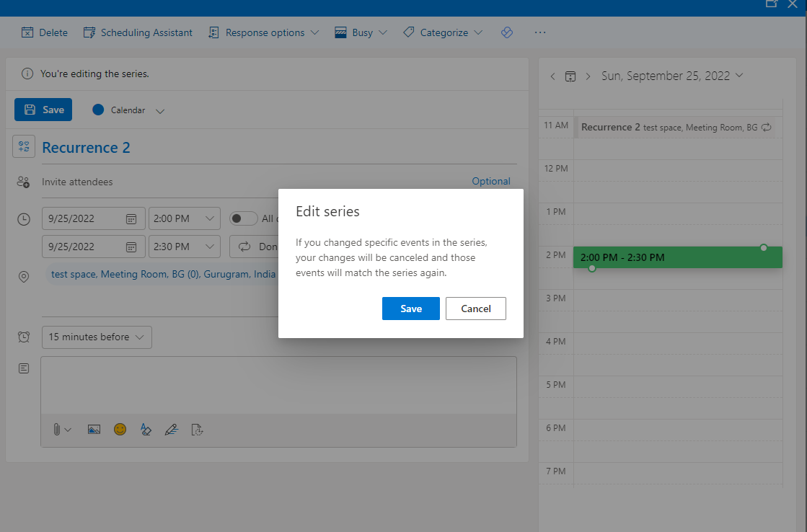This screenshot has width=807, height=532.
Task: Change the 15 minutes before reminder
Action: coord(97,337)
